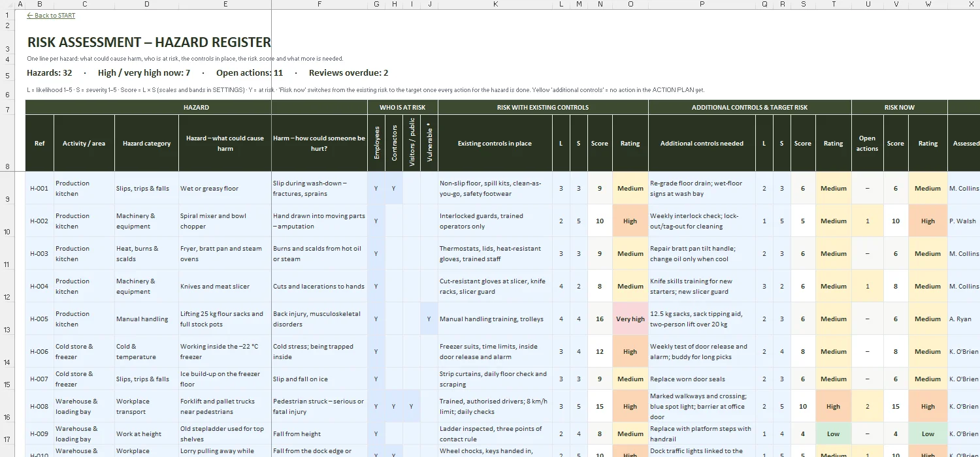Select the 'Working inside the –22 °C freezer' cell
This screenshot has height=457, width=980.
pos(225,351)
